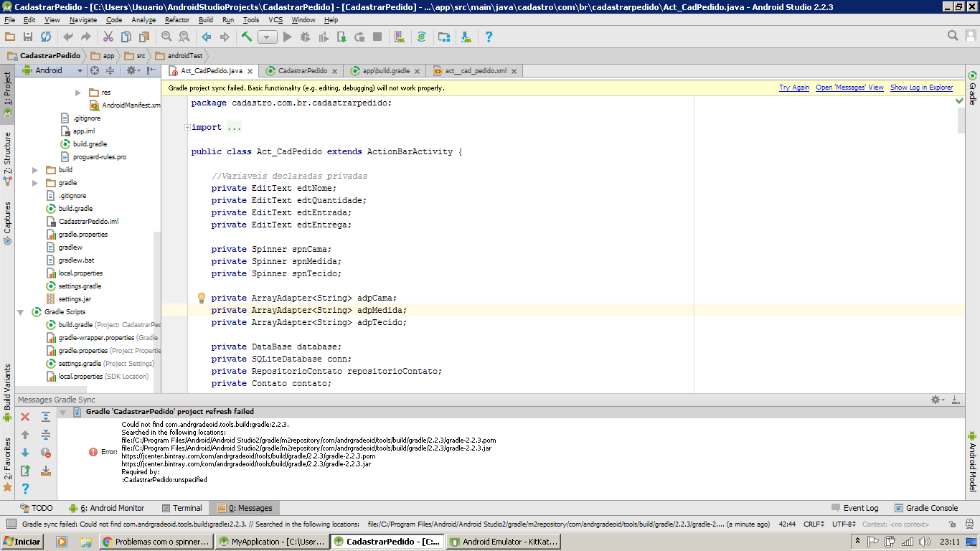The height and width of the screenshot is (551, 980).
Task: Switch to Android Emulator taskbar window
Action: [503, 542]
